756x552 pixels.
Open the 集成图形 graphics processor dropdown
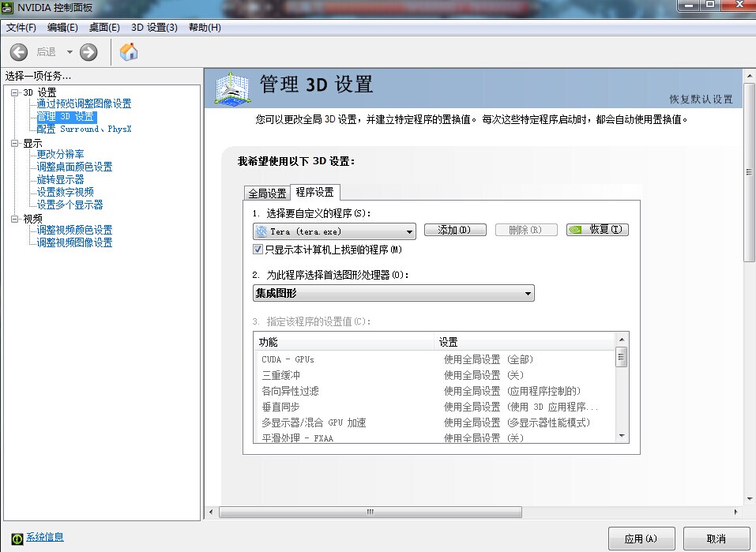coord(393,293)
